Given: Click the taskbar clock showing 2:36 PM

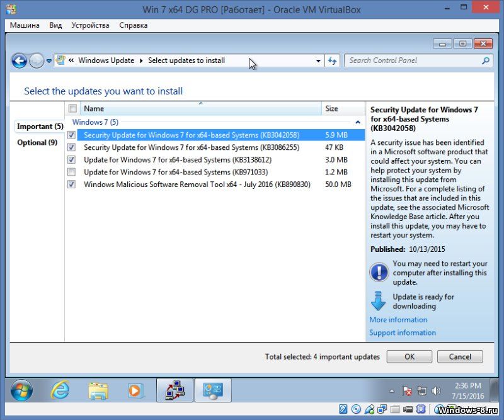Looking at the screenshot, I should click(x=467, y=391).
